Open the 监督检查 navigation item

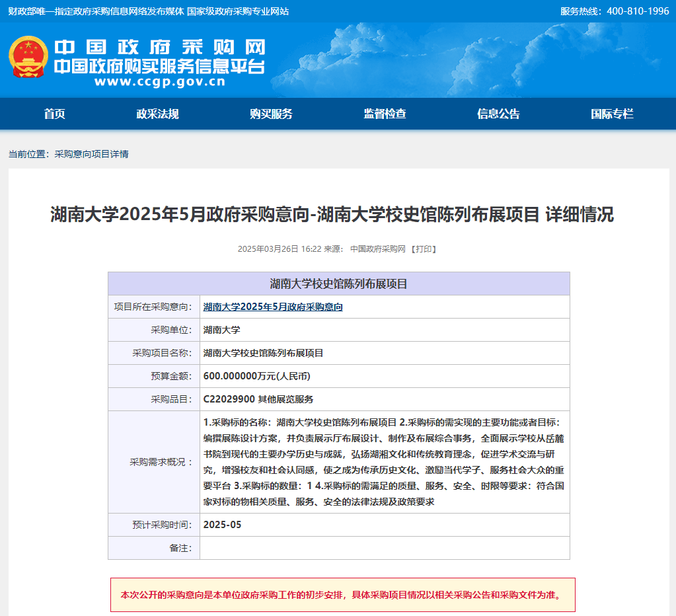pyautogui.click(x=385, y=114)
